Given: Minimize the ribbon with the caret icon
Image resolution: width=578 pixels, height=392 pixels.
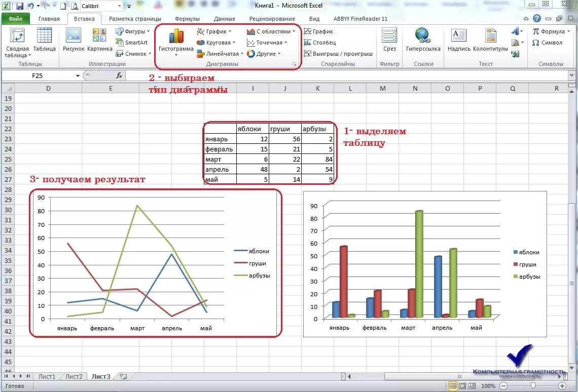Looking at the screenshot, I should click(x=526, y=19).
